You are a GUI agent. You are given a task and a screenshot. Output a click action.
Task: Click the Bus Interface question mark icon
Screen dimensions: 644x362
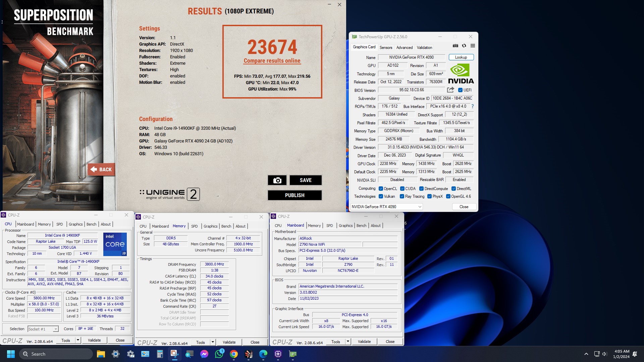[x=473, y=106]
